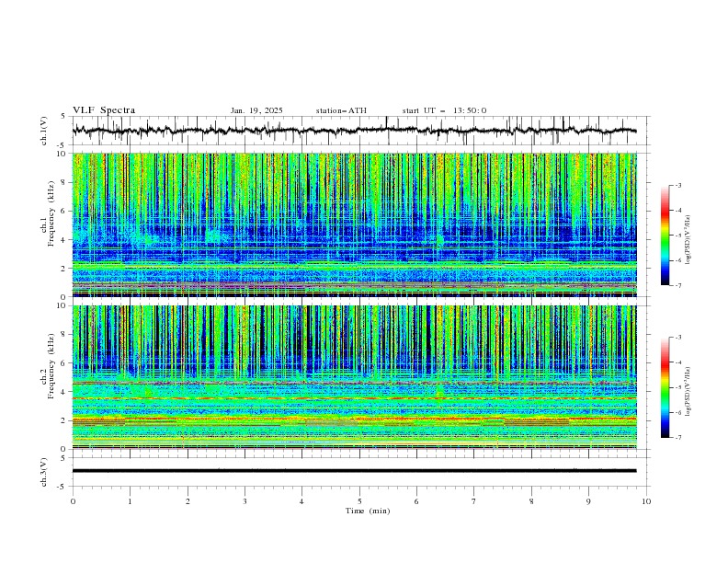
Task: Click the "4" tick on the time axis
Action: point(302,501)
